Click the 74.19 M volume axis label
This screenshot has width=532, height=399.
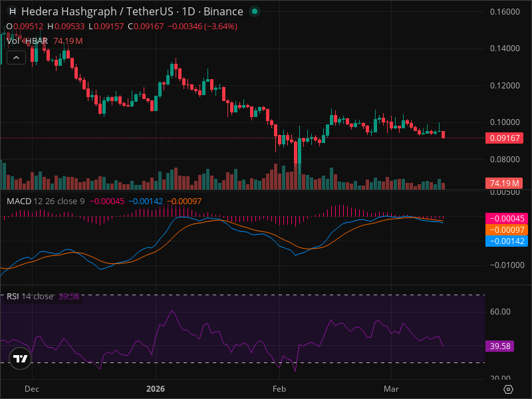pyautogui.click(x=504, y=184)
